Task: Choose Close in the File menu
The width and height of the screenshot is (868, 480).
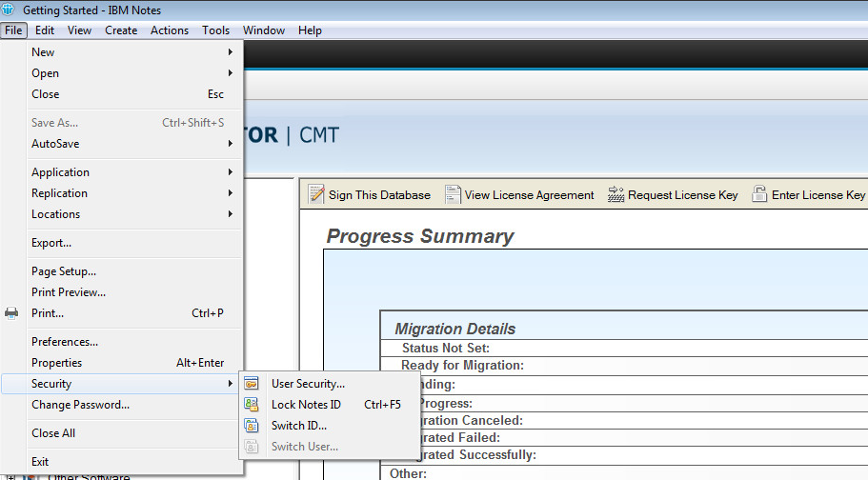Action: [x=122, y=94]
